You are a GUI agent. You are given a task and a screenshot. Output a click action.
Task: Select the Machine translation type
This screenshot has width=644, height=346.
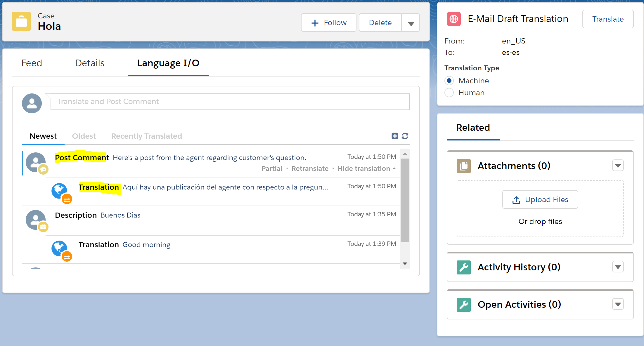[449, 81]
